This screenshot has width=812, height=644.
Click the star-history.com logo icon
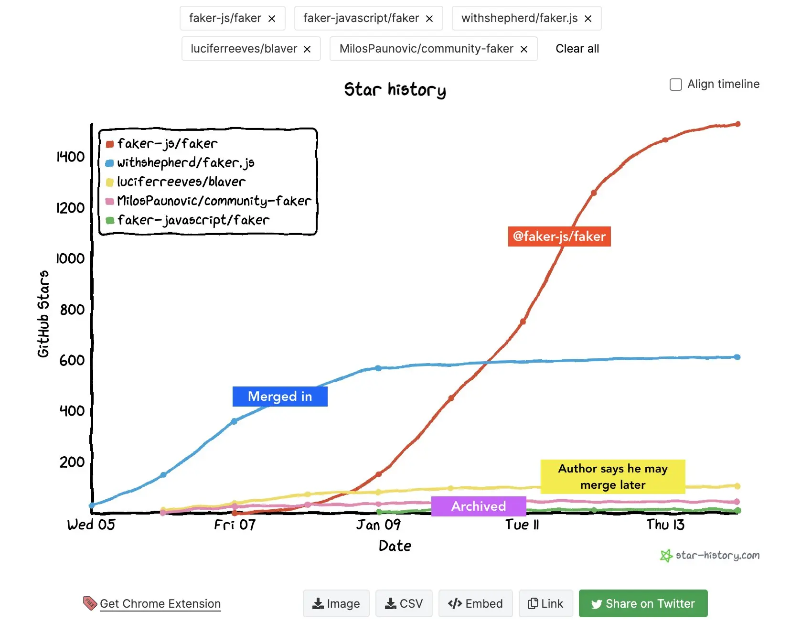click(666, 556)
